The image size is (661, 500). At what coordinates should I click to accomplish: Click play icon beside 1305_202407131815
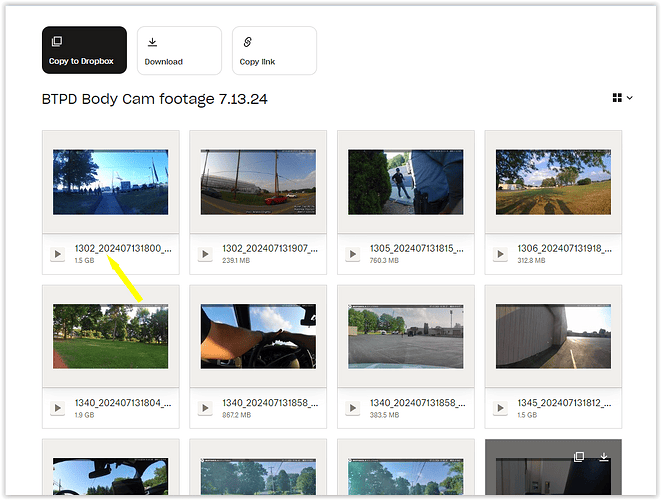(353, 254)
